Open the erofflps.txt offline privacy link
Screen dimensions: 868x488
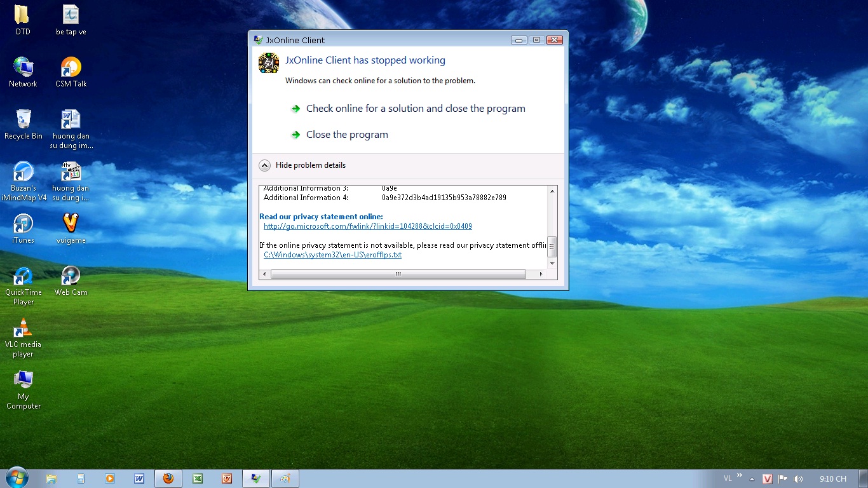coord(333,255)
